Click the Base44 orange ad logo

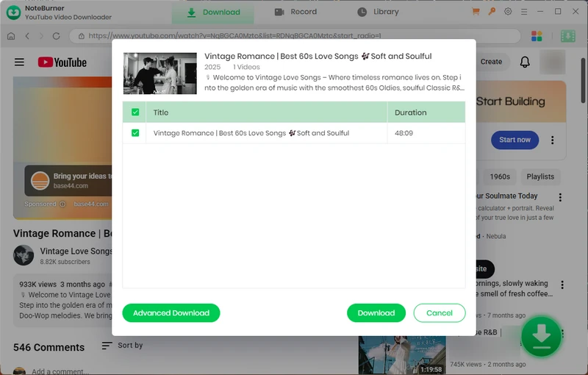coord(40,181)
